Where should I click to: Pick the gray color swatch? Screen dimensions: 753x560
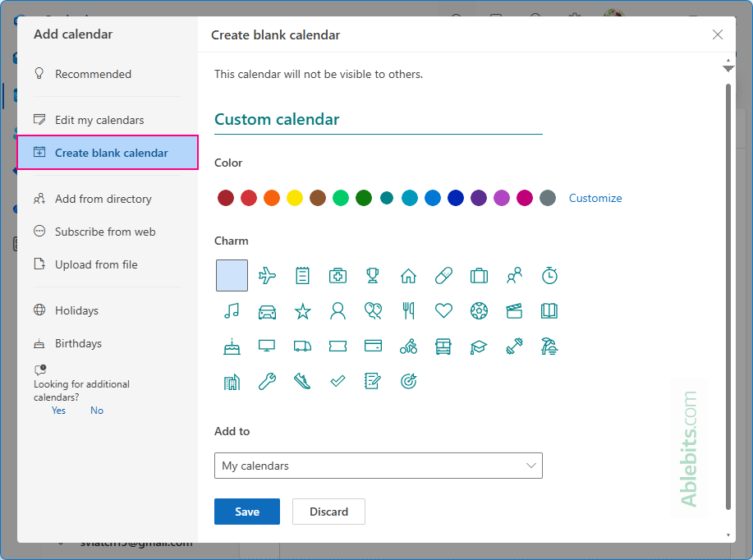(x=548, y=198)
